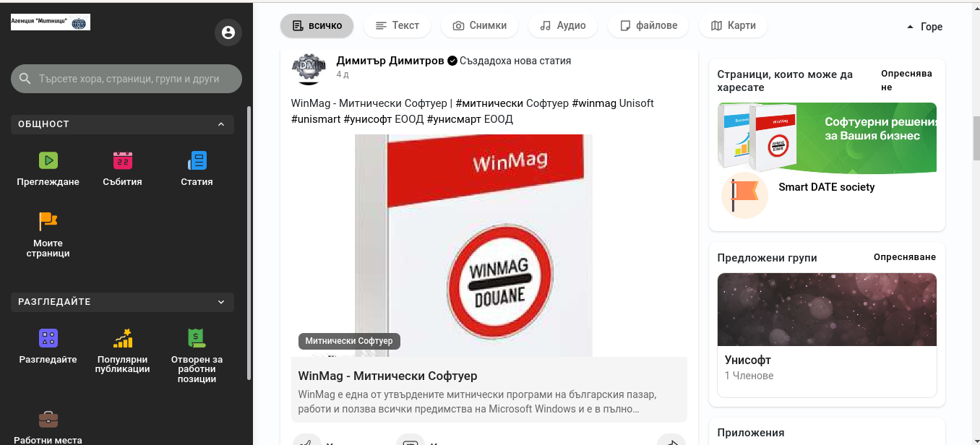
Task: Open the Преглеждане watch icon
Action: click(48, 160)
